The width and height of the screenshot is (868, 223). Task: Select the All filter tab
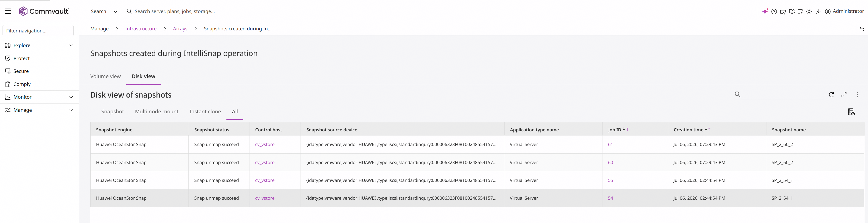(x=235, y=111)
